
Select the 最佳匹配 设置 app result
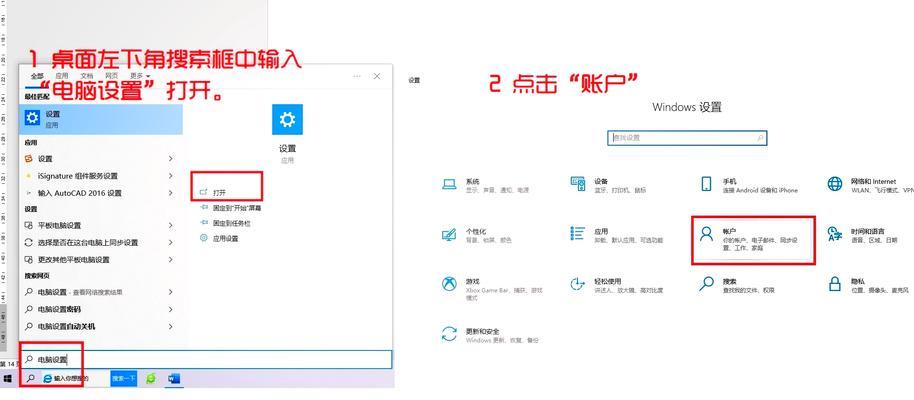pos(101,119)
